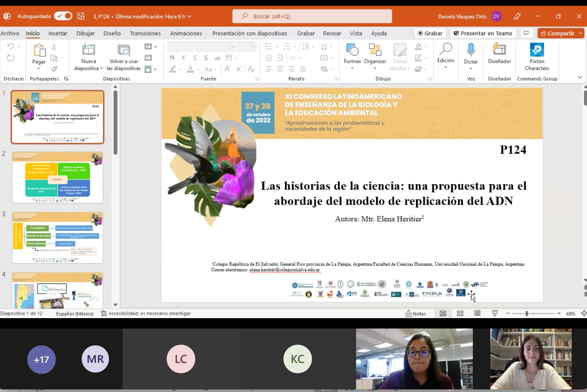The height and width of the screenshot is (392, 587).
Task: Toggle italic K formatting
Action: [x=184, y=58]
